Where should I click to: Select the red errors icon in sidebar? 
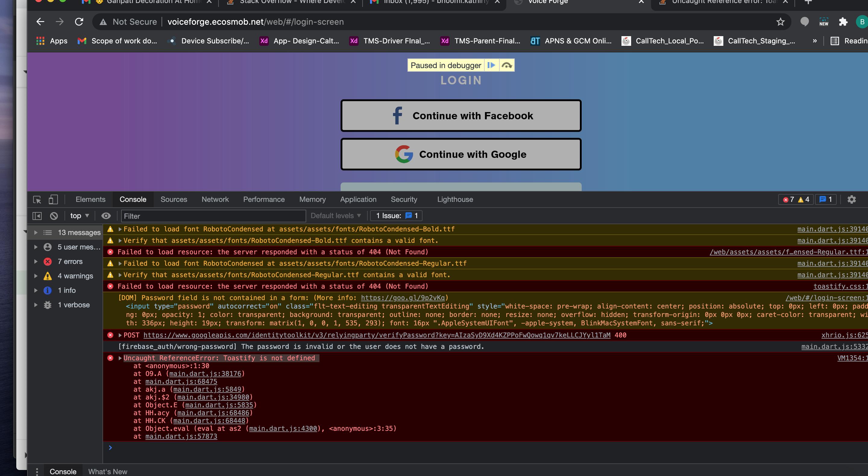tap(48, 261)
